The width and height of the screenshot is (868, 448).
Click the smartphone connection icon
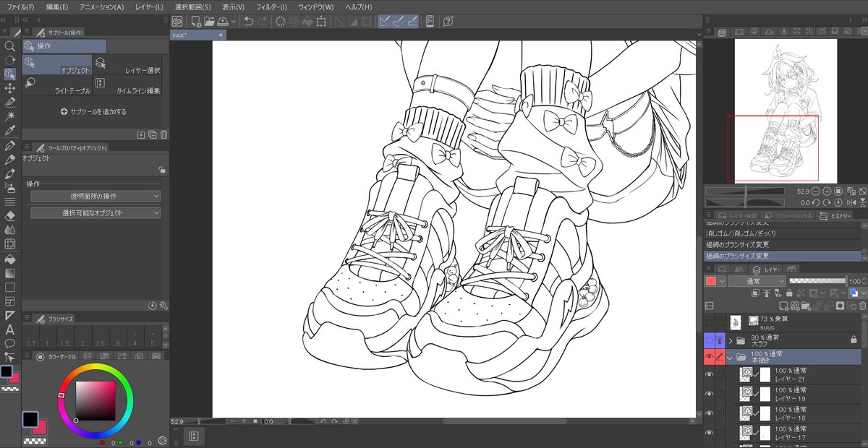click(x=430, y=21)
